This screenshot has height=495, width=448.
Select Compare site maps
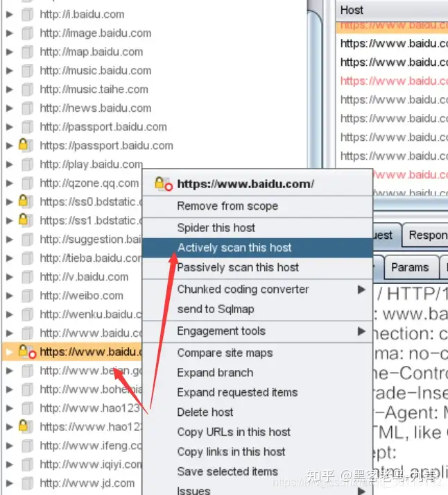[257, 353]
